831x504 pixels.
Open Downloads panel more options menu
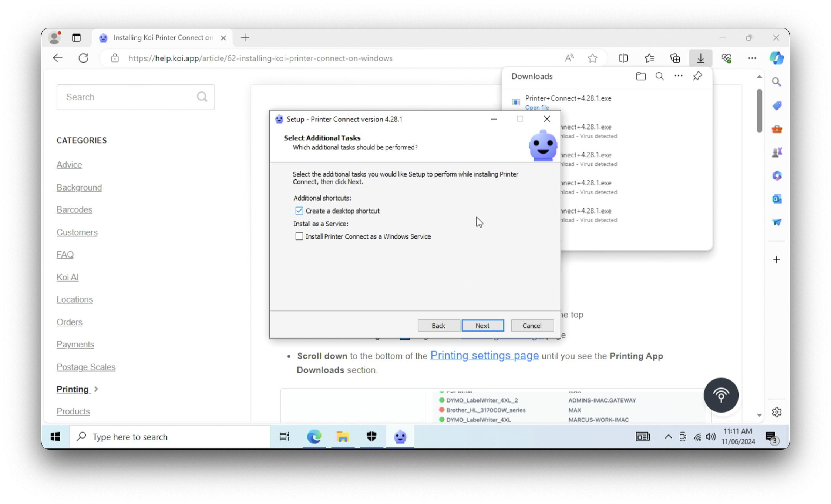click(x=678, y=76)
